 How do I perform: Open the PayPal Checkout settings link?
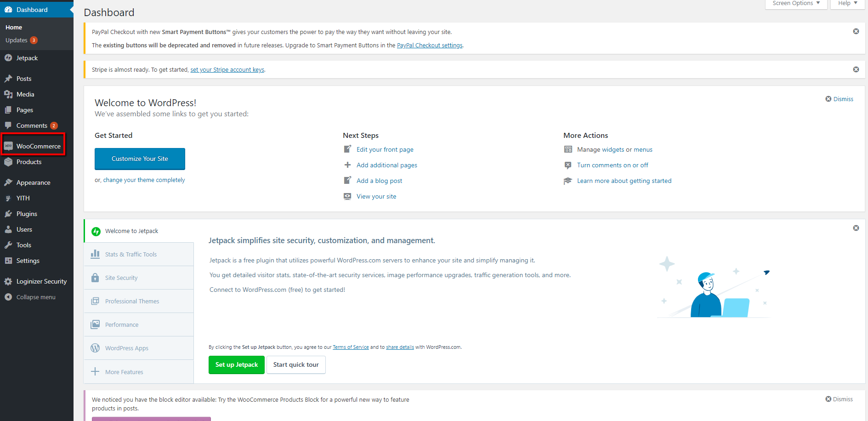point(430,46)
